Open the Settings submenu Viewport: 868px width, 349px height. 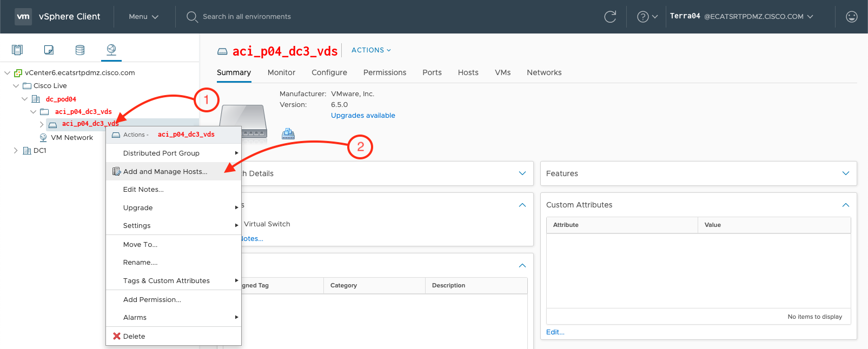coord(174,226)
